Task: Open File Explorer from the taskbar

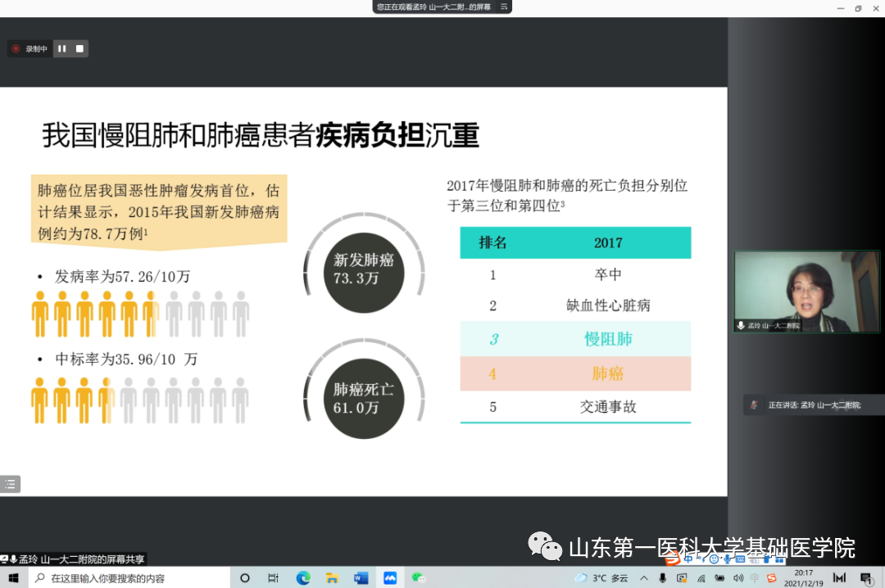Action: pos(332,578)
